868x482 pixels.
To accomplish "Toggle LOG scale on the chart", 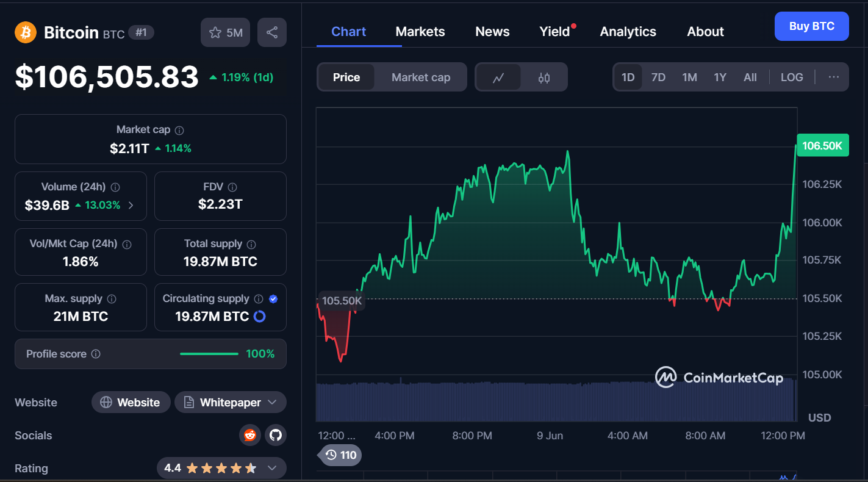I will [x=792, y=77].
